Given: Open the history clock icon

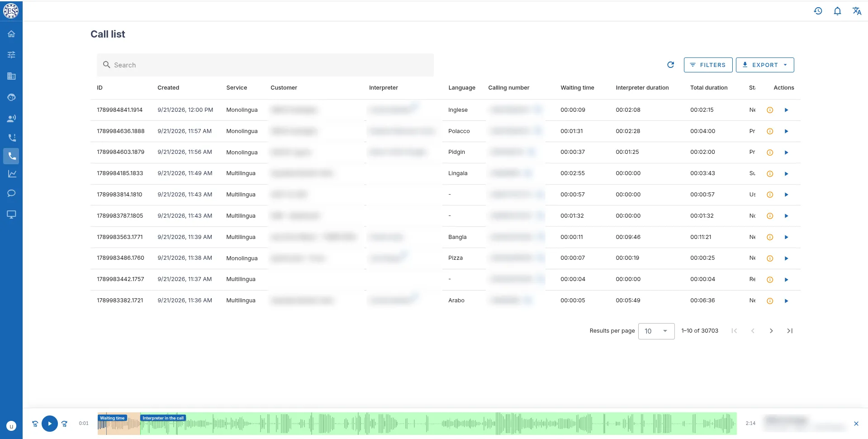Looking at the screenshot, I should pos(818,11).
